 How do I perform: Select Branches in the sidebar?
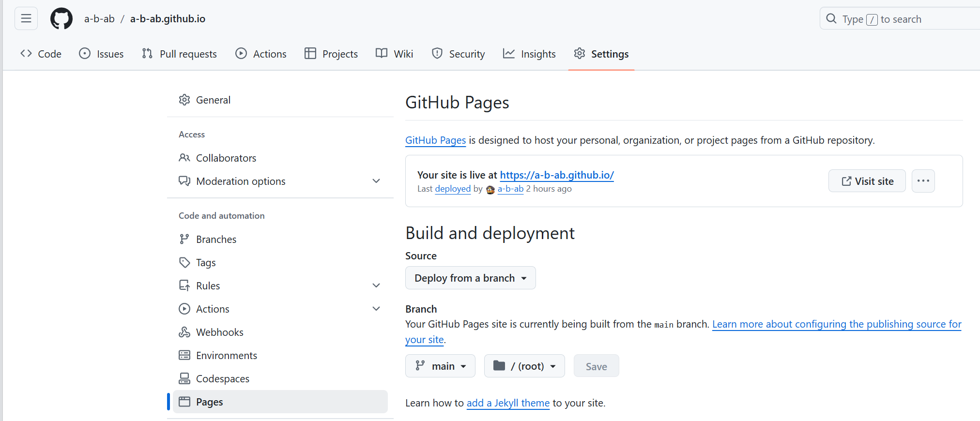(280, 239)
